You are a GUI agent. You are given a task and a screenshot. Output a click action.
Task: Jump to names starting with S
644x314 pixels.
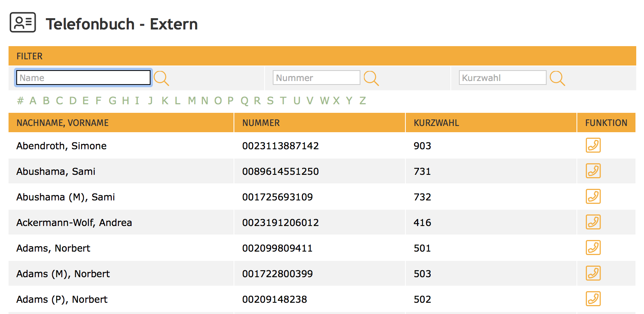pyautogui.click(x=270, y=101)
